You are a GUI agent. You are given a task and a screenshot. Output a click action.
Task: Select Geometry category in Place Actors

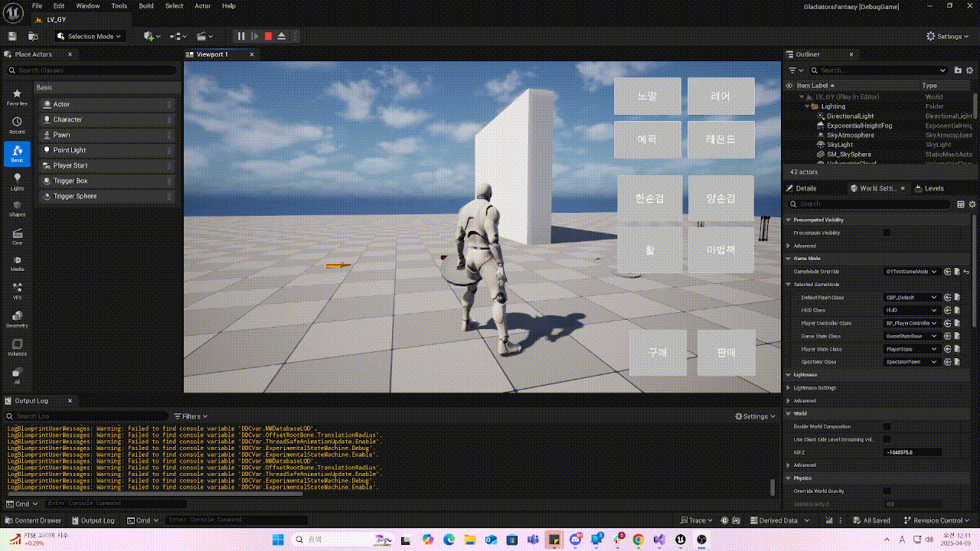pos(17,319)
